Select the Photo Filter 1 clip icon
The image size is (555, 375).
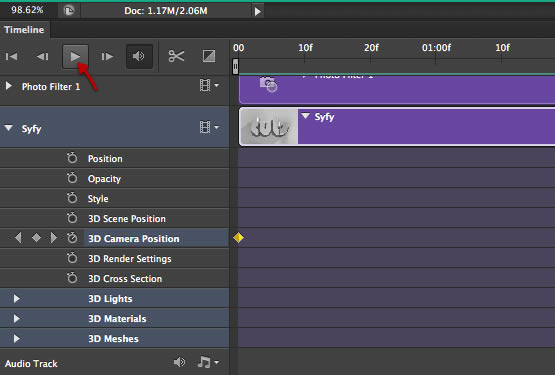pyautogui.click(x=268, y=84)
